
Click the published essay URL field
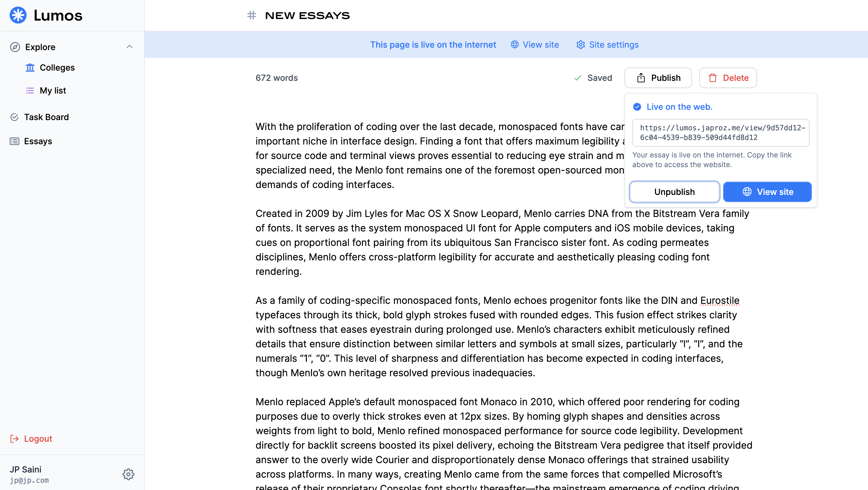[x=720, y=132]
